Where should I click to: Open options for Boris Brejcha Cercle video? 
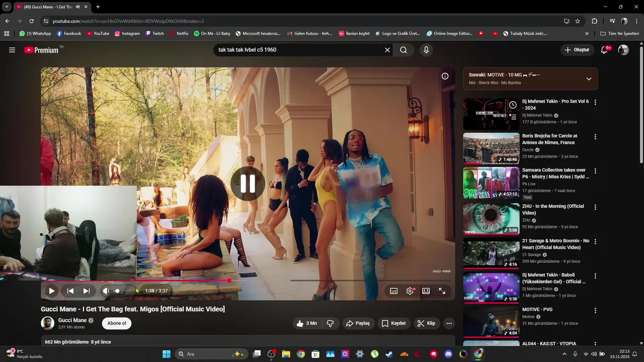tap(595, 137)
